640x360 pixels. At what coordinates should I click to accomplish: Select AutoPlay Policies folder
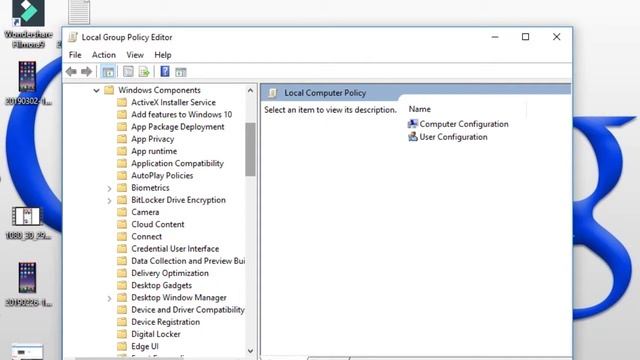162,176
